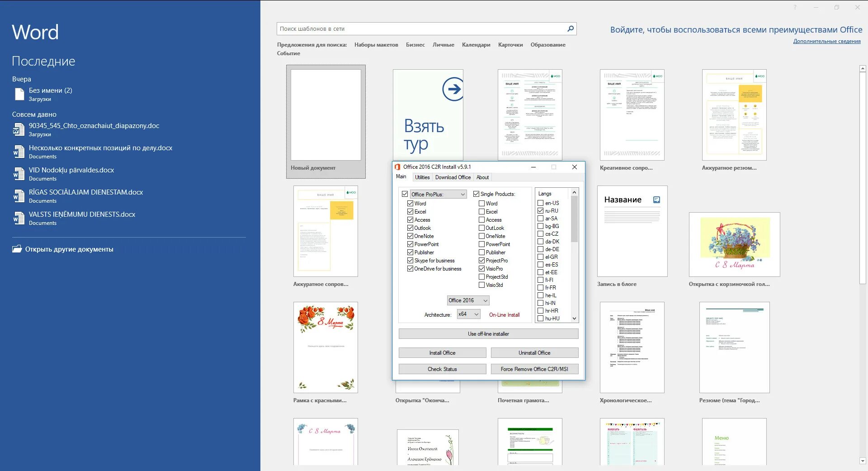Click the 'Личные' search suggestion
868x471 pixels.
[x=443, y=45]
